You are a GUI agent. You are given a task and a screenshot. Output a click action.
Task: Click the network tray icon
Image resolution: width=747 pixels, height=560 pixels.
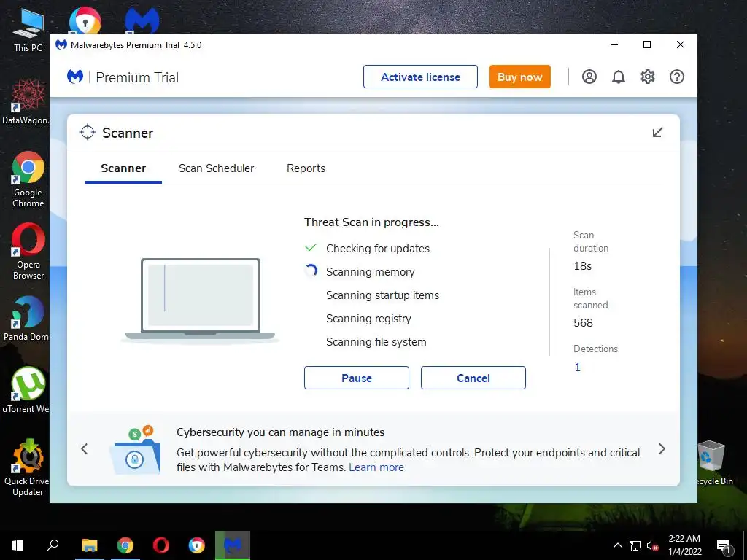[635, 545]
